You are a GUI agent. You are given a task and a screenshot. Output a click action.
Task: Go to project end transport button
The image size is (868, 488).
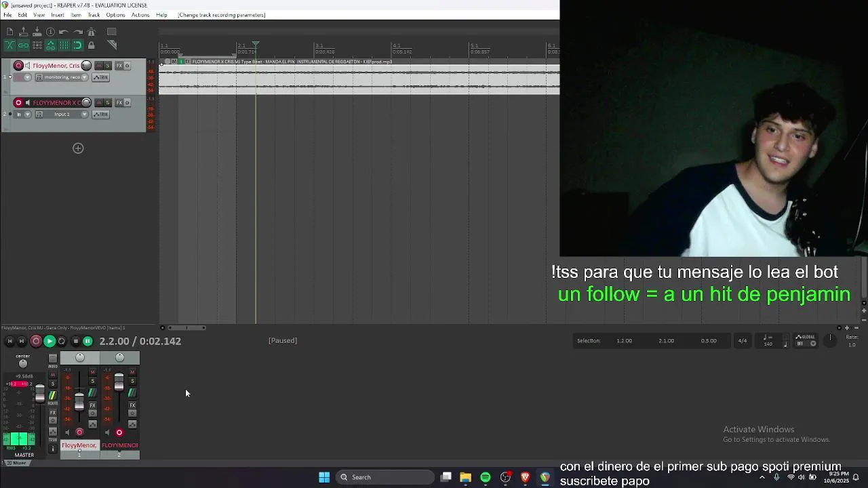pyautogui.click(x=22, y=342)
